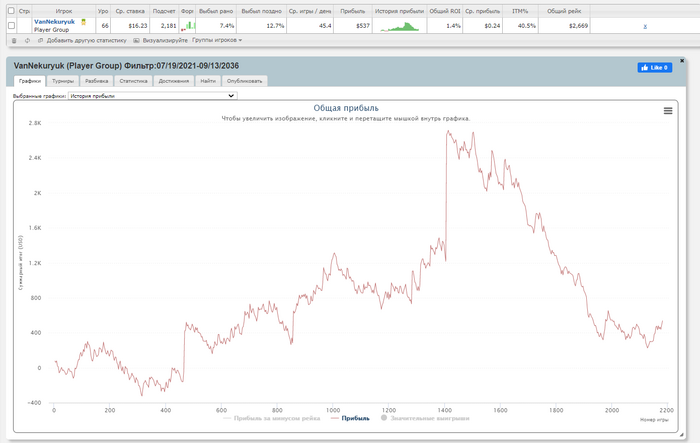The image size is (700, 443).
Task: Sort by the Ср. ставка column header
Action: pos(130,11)
